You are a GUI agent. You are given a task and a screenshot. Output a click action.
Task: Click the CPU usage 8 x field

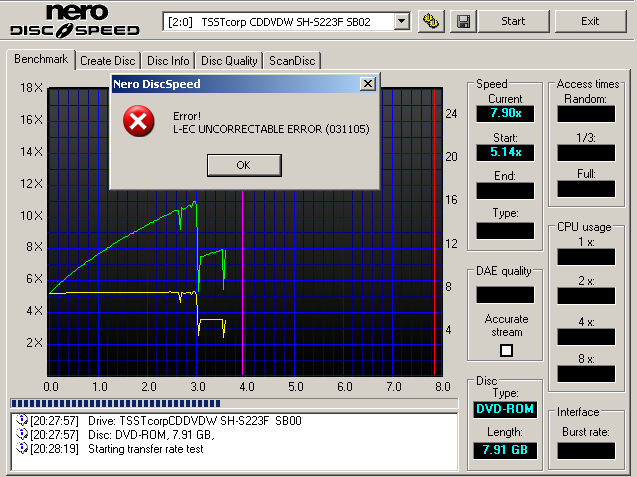pyautogui.click(x=586, y=373)
